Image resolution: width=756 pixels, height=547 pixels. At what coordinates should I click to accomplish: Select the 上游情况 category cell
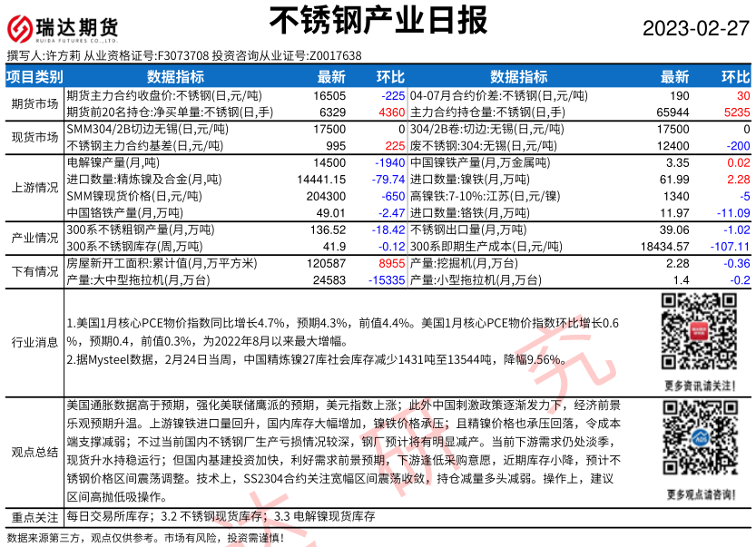tap(32, 187)
